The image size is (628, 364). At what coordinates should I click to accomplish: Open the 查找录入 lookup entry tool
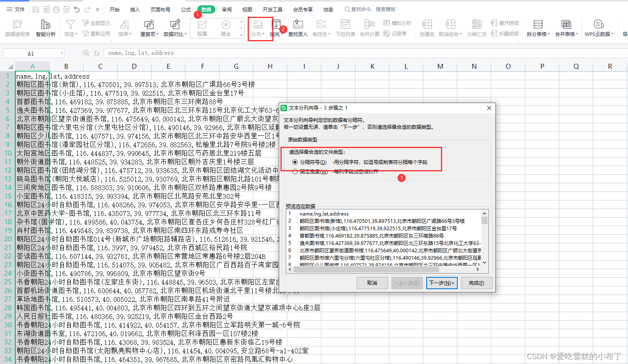[298, 29]
